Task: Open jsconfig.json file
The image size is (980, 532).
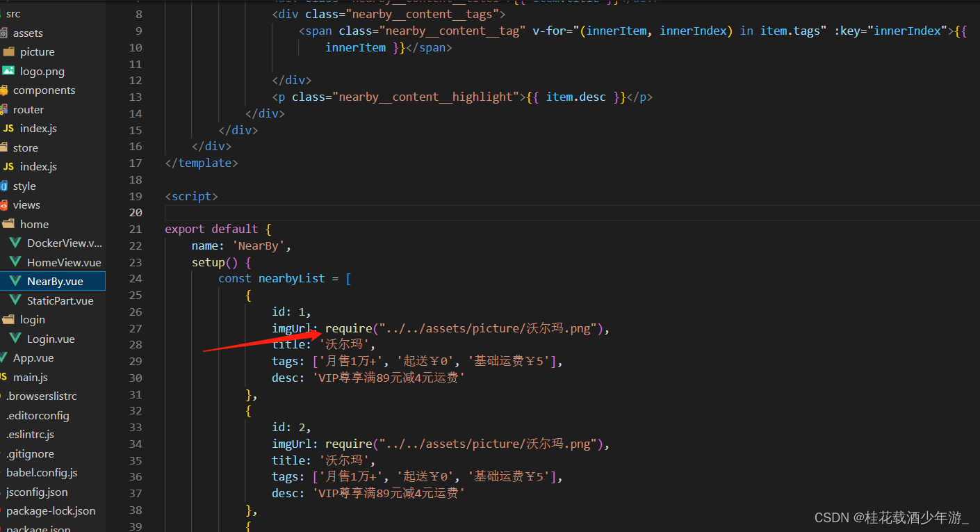Action: (x=37, y=492)
